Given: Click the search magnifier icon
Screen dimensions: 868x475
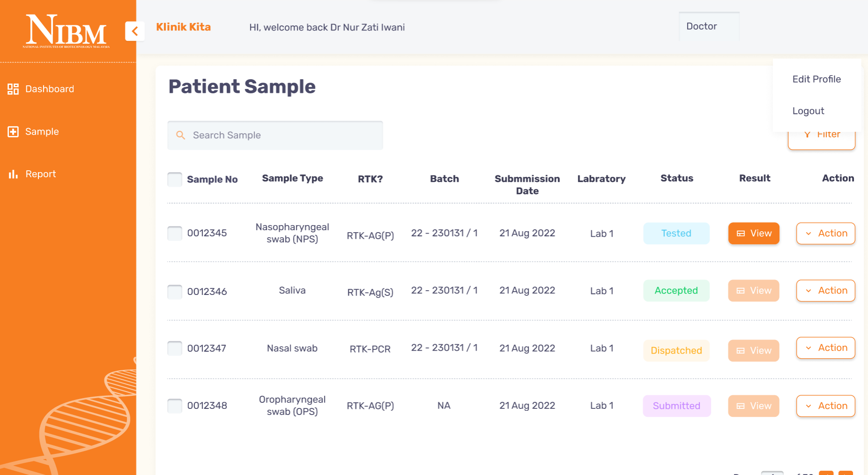Looking at the screenshot, I should pyautogui.click(x=180, y=135).
